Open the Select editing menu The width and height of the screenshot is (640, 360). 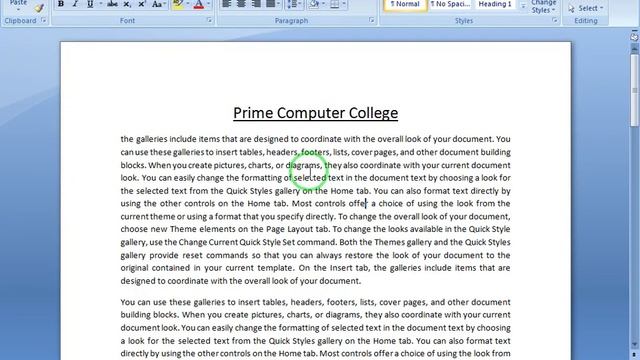[x=586, y=8]
